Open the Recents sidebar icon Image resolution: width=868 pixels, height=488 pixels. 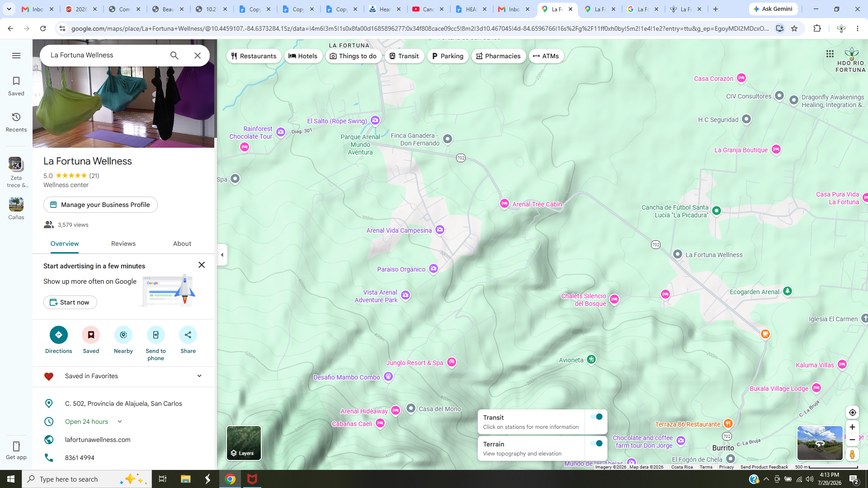click(x=16, y=122)
